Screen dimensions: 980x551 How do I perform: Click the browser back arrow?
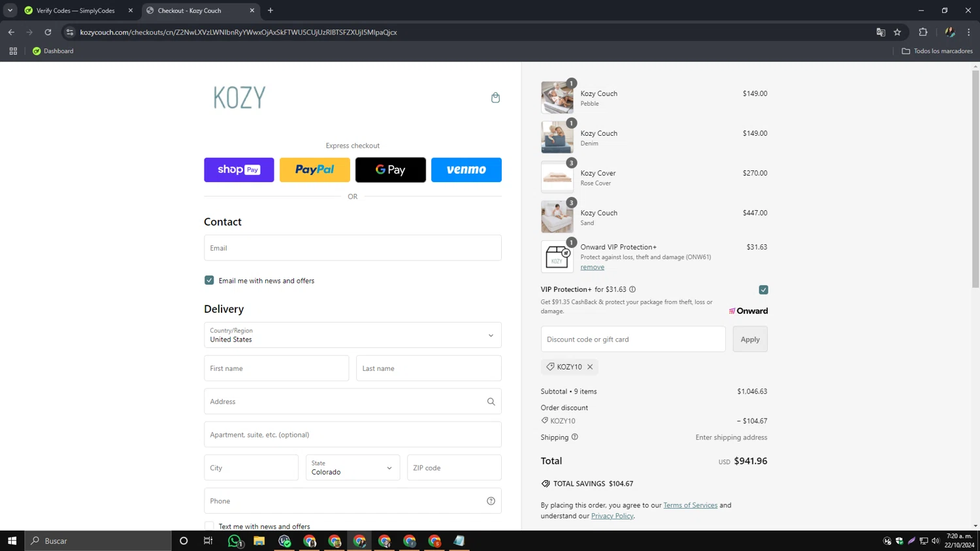coord(11,32)
